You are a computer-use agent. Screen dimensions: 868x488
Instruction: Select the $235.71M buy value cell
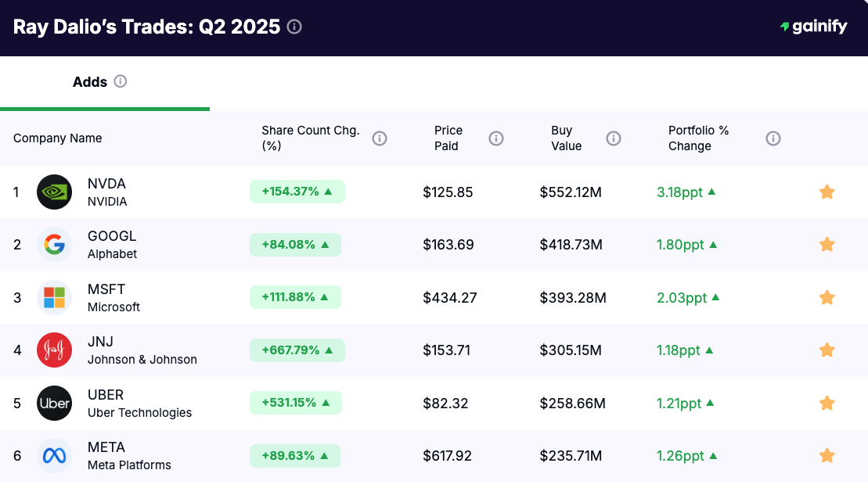pyautogui.click(x=571, y=457)
